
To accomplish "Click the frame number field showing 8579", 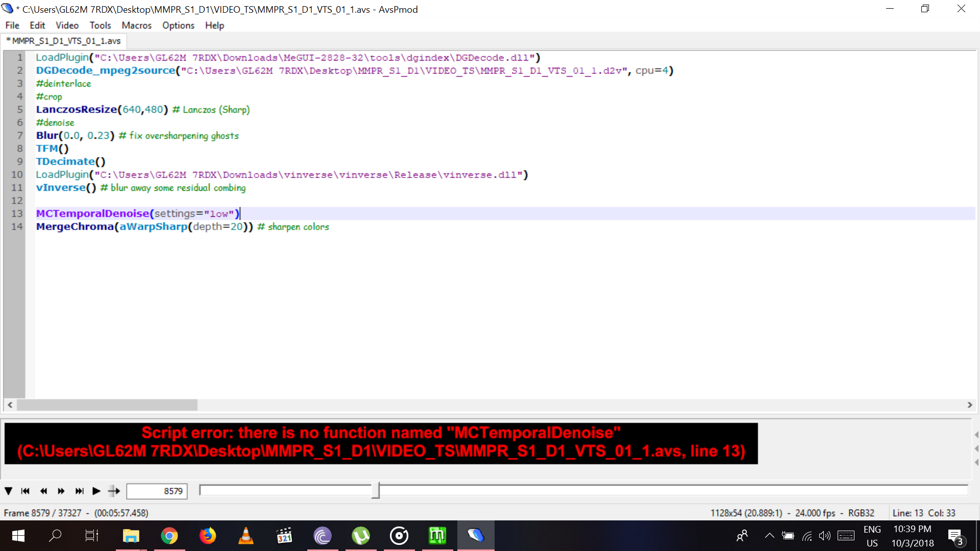I will coord(157,491).
